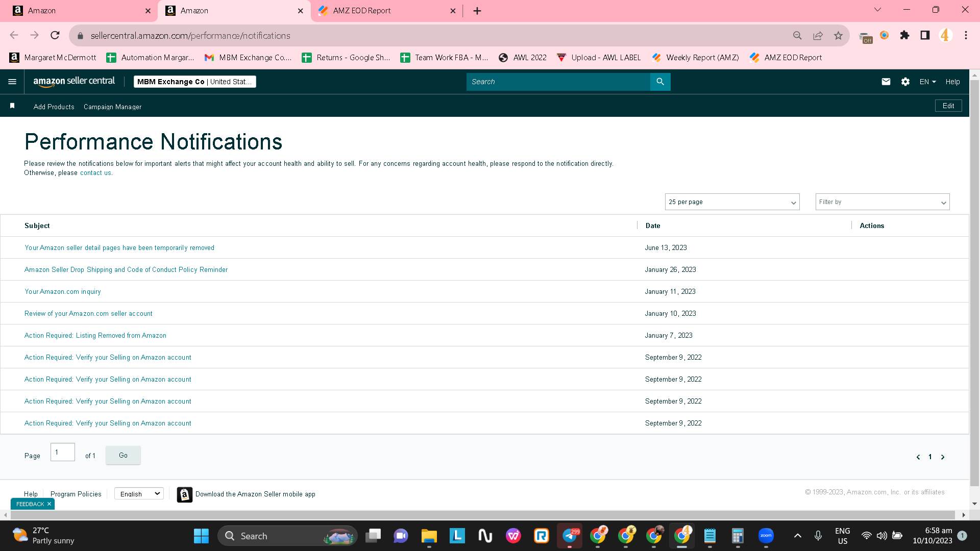Open the weather widget on the taskbar
This screenshot has width=980, height=551.
pos(43,536)
